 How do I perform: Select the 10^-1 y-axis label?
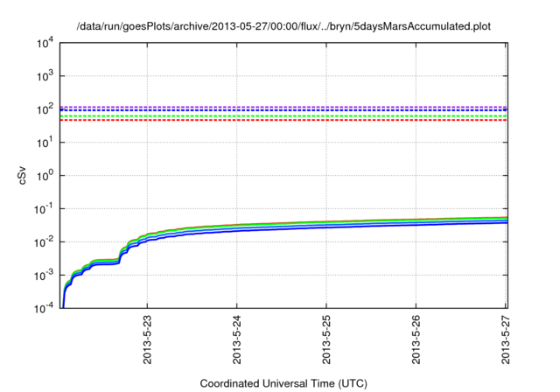click(x=44, y=209)
